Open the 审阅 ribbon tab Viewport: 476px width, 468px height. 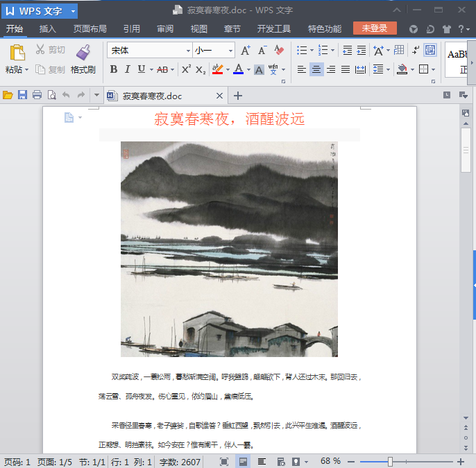165,29
